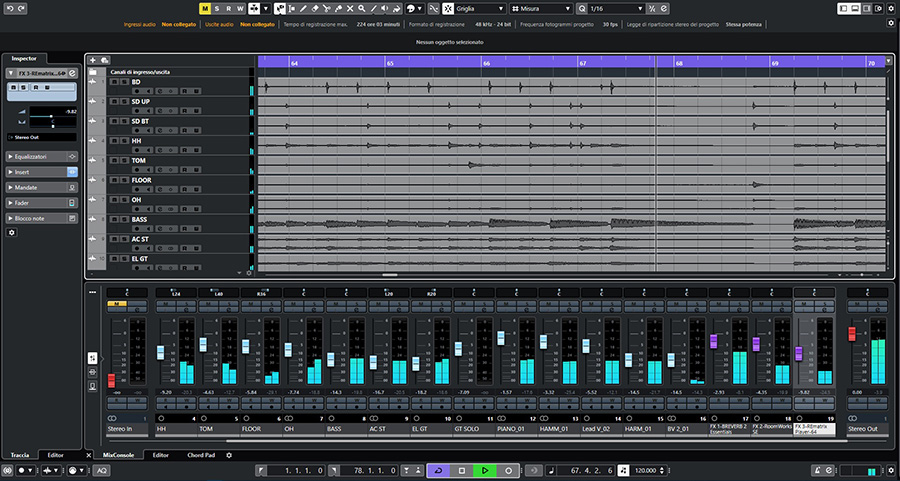Click the Add Track plus icon
Image resolution: width=900 pixels, height=481 pixels.
click(92, 61)
